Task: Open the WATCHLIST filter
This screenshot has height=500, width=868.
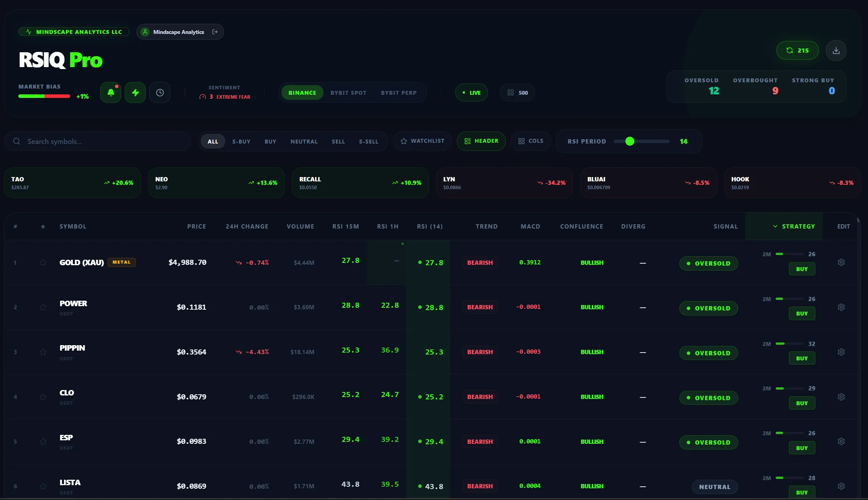Action: click(x=423, y=141)
